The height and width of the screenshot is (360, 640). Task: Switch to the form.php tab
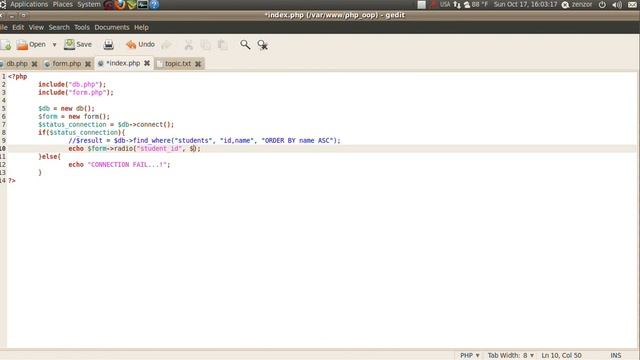coord(67,64)
